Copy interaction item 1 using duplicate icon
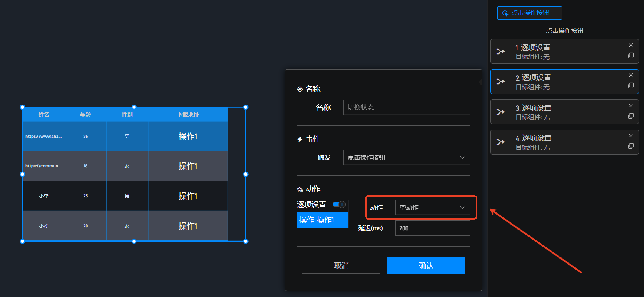The image size is (644, 297). point(631,56)
